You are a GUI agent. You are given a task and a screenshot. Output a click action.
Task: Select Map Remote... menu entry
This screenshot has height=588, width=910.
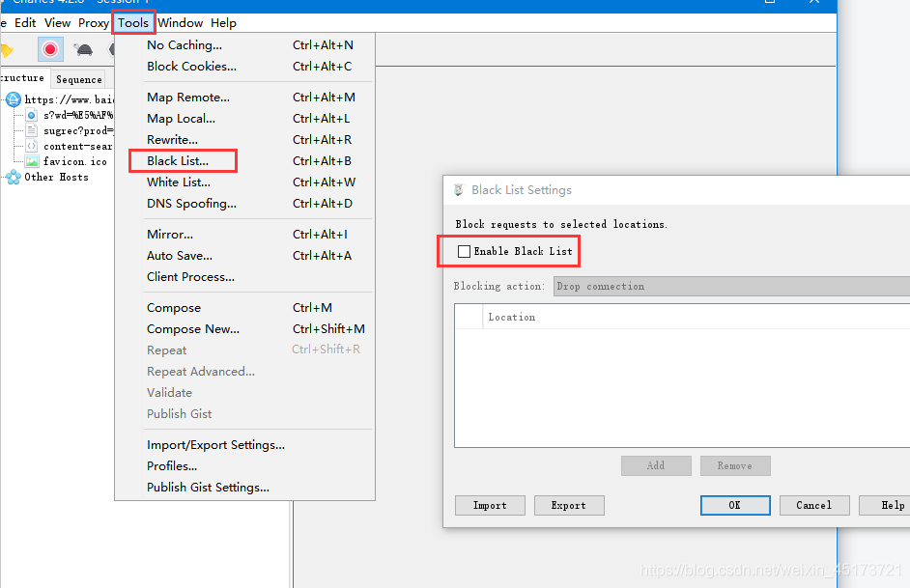coord(244,97)
